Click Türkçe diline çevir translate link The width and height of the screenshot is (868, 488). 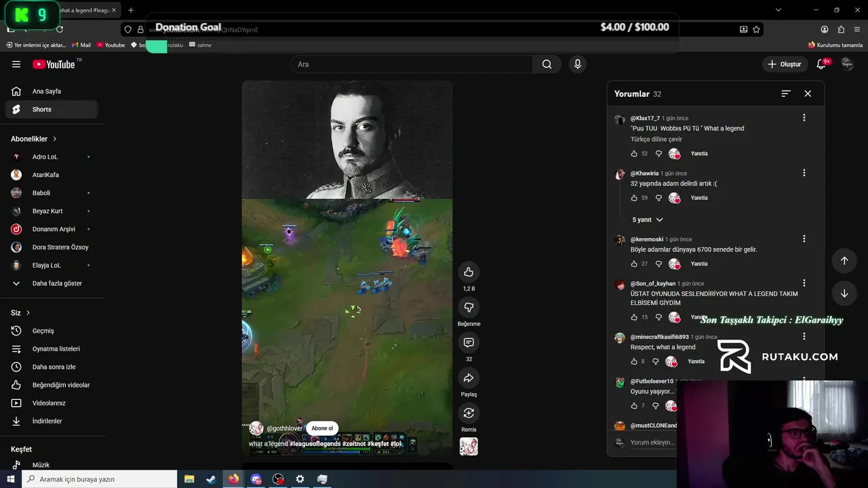pyautogui.click(x=656, y=140)
